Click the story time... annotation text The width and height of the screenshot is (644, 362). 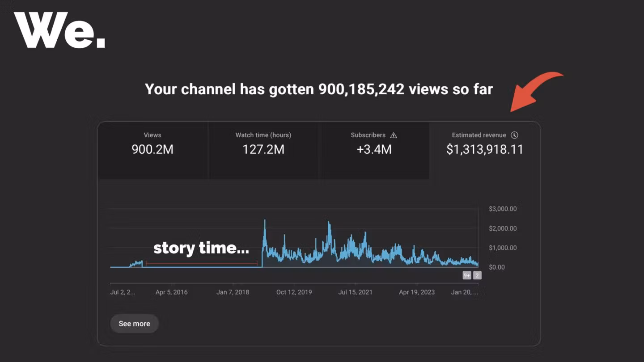[x=201, y=248]
